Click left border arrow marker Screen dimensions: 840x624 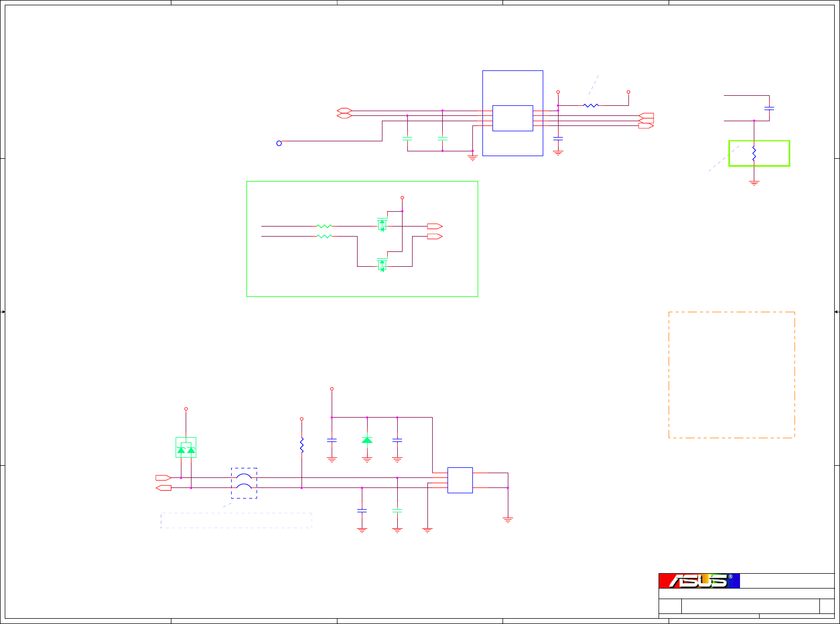3,312
